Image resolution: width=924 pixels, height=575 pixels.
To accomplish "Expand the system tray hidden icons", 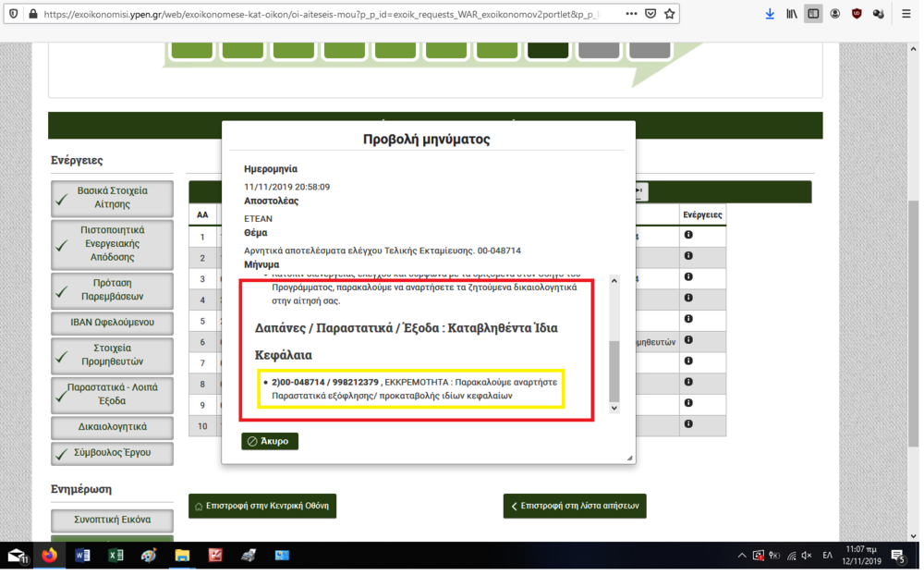I will click(x=741, y=556).
